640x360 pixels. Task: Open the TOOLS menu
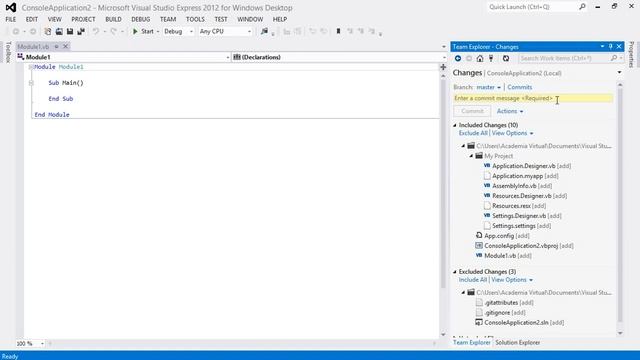pyautogui.click(x=195, y=19)
